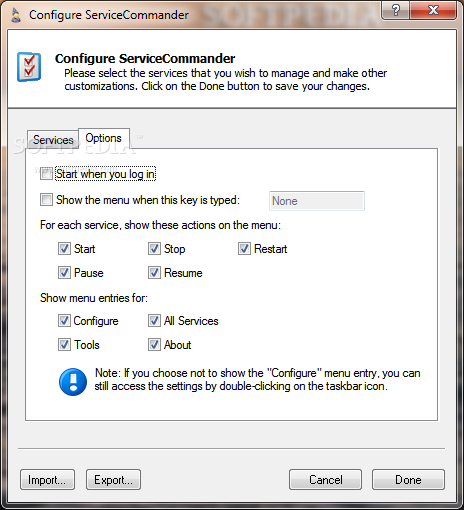Uncheck the Pause action checkbox

(x=64, y=273)
